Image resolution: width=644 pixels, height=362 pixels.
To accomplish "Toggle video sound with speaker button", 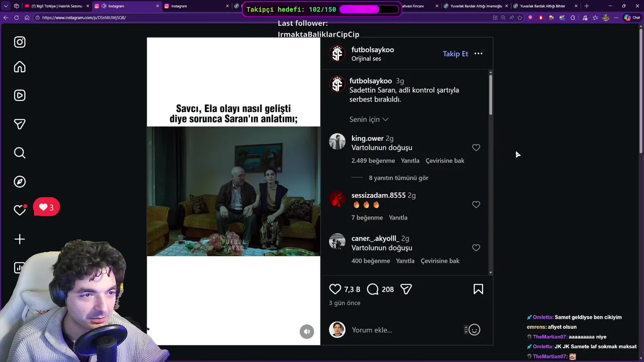I will point(307,331).
